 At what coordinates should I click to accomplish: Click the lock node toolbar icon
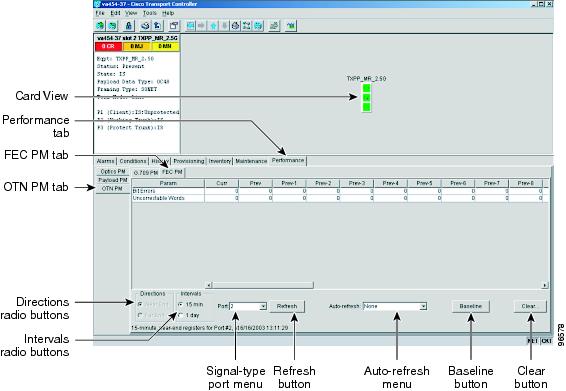pos(128,26)
